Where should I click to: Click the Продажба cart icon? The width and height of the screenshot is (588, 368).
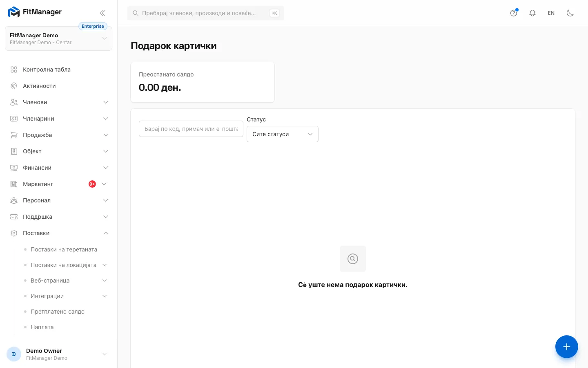coord(14,135)
